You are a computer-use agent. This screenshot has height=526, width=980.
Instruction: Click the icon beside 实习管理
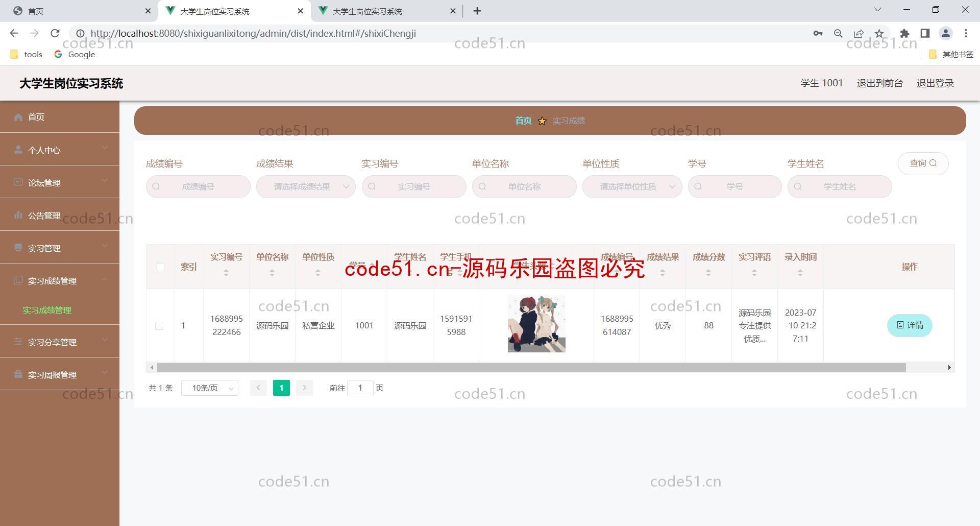tap(18, 248)
